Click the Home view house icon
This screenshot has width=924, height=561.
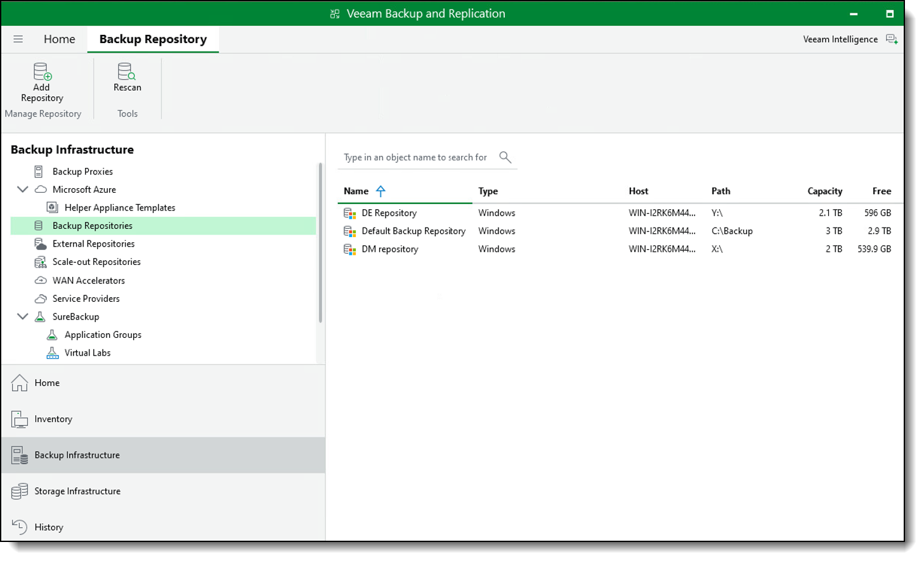pyautogui.click(x=20, y=383)
